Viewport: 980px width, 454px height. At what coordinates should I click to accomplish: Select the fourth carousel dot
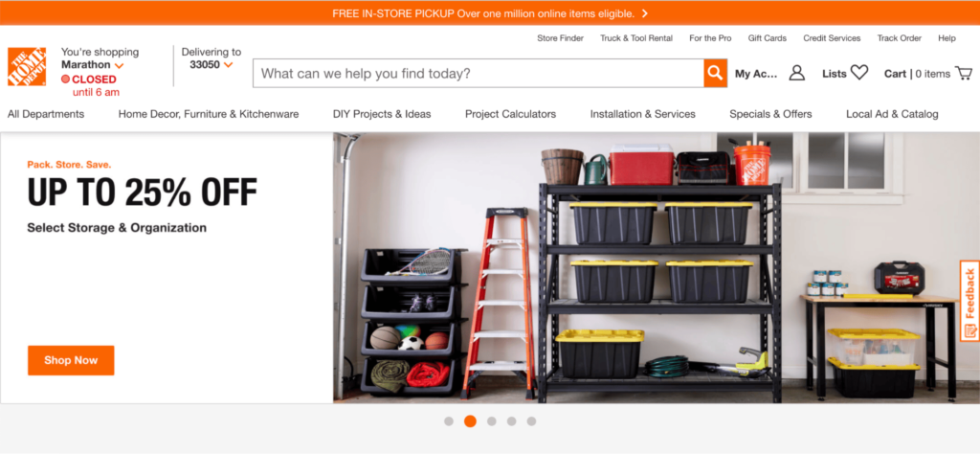point(512,421)
